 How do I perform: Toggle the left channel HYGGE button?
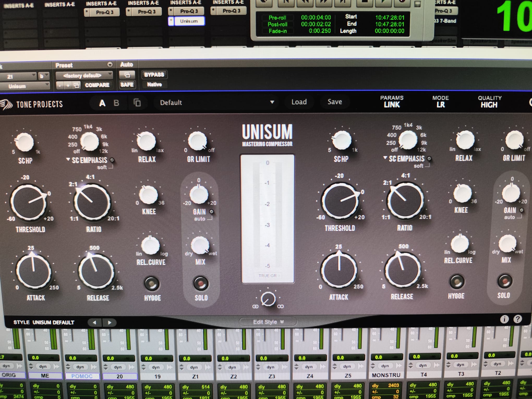tap(152, 283)
